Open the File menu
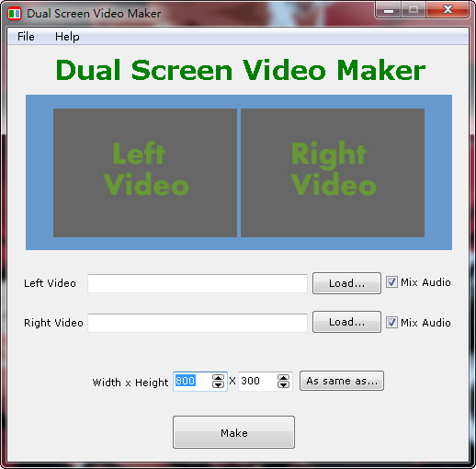Image resolution: width=476 pixels, height=469 pixels. 26,37
